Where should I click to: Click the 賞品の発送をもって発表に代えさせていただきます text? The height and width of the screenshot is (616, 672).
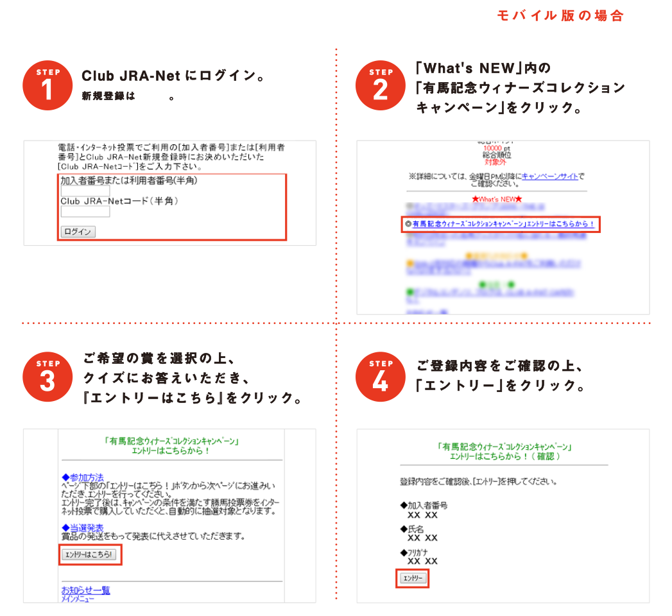pyautogui.click(x=153, y=536)
